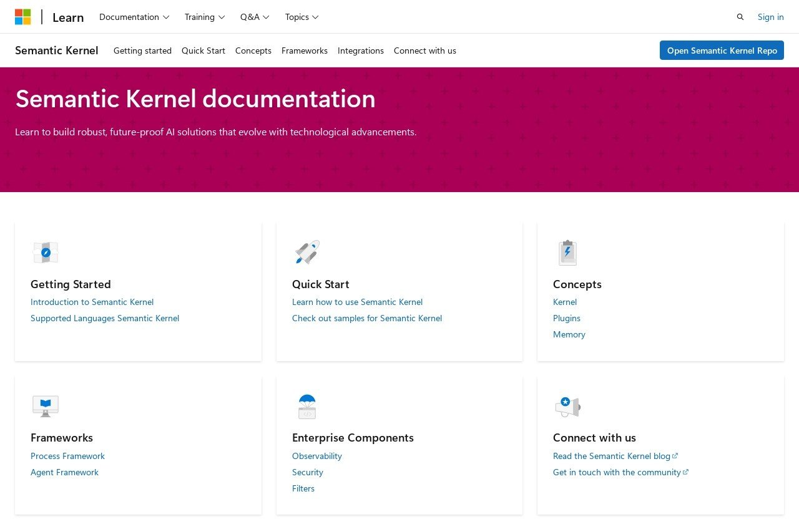Open Integrations in the secondary nav
Viewport: 799px width, 532px height.
pos(361,51)
